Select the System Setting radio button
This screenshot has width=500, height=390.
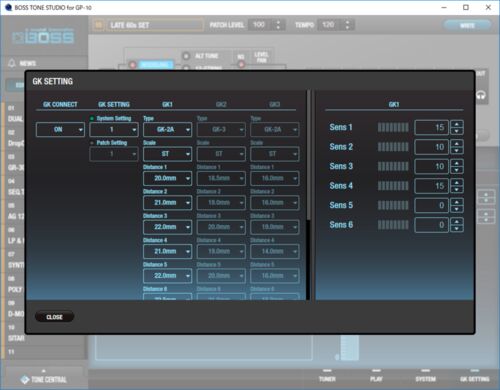tap(92, 118)
